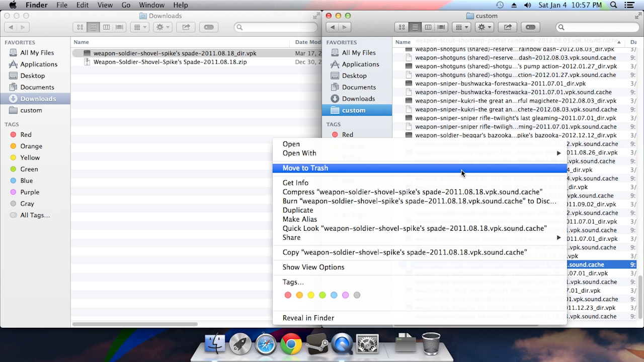Image resolution: width=644 pixels, height=362 pixels.
Task: Select Downloads in Downloads window sidebar
Action: coord(35,99)
